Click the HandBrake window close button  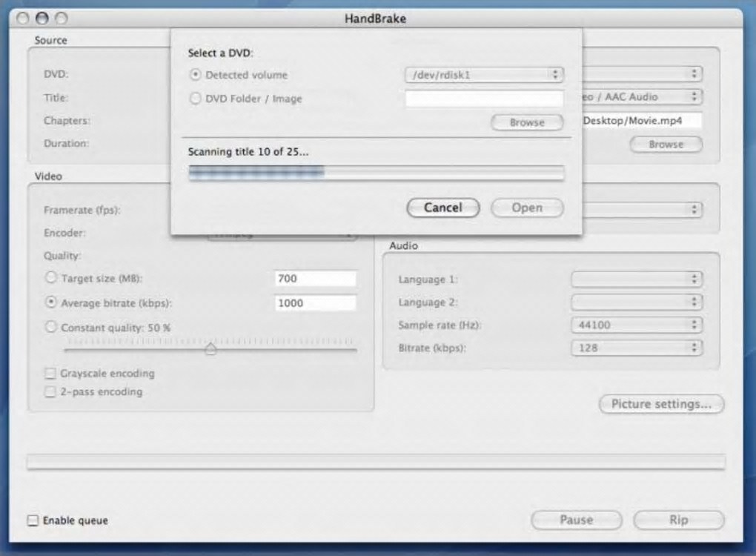[x=23, y=19]
